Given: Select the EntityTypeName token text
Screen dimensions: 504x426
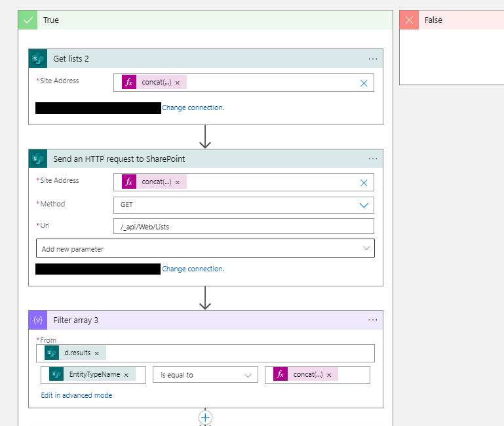Looking at the screenshot, I should pyautogui.click(x=94, y=375).
